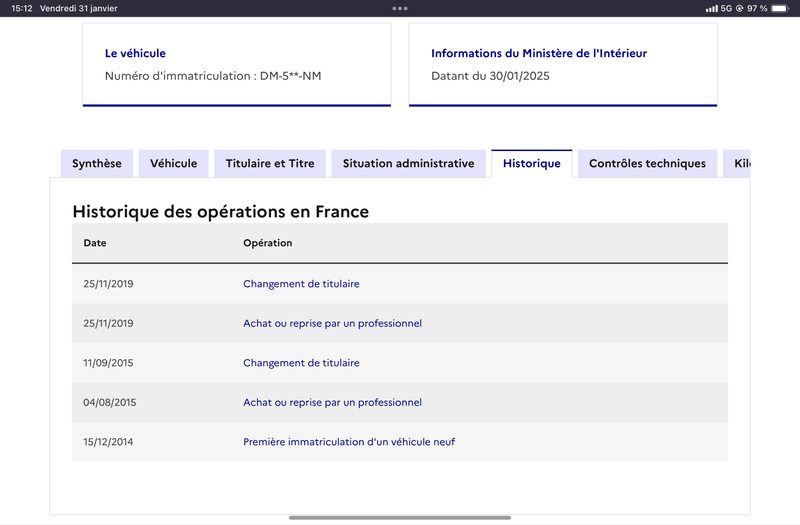Image resolution: width=800 pixels, height=525 pixels.
Task: Open the partially visible Kilométrage tab
Action: pos(737,163)
